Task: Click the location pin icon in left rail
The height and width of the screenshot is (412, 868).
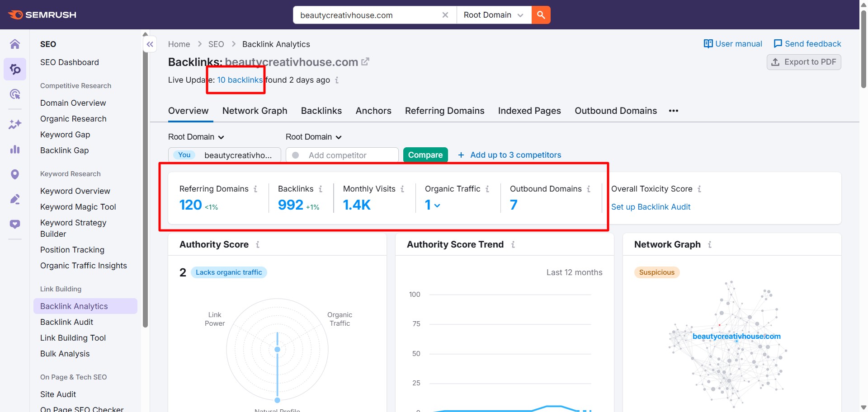Action: (x=15, y=174)
